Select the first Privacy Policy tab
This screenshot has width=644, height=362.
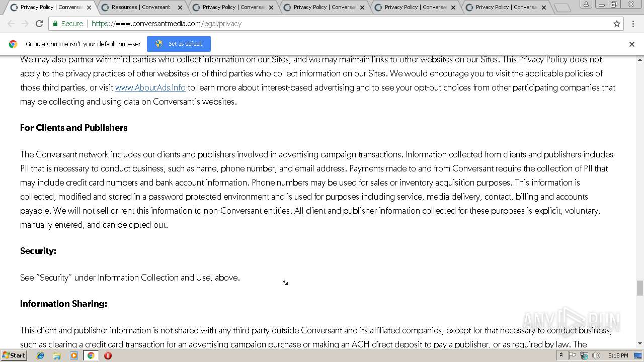tap(50, 7)
